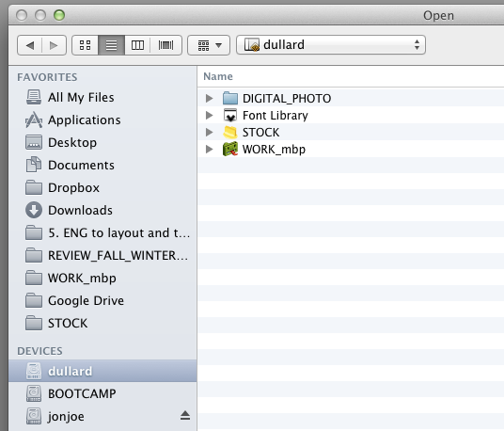Viewport: 504px width, 431px height.
Task: Switch to column view
Action: (137, 45)
